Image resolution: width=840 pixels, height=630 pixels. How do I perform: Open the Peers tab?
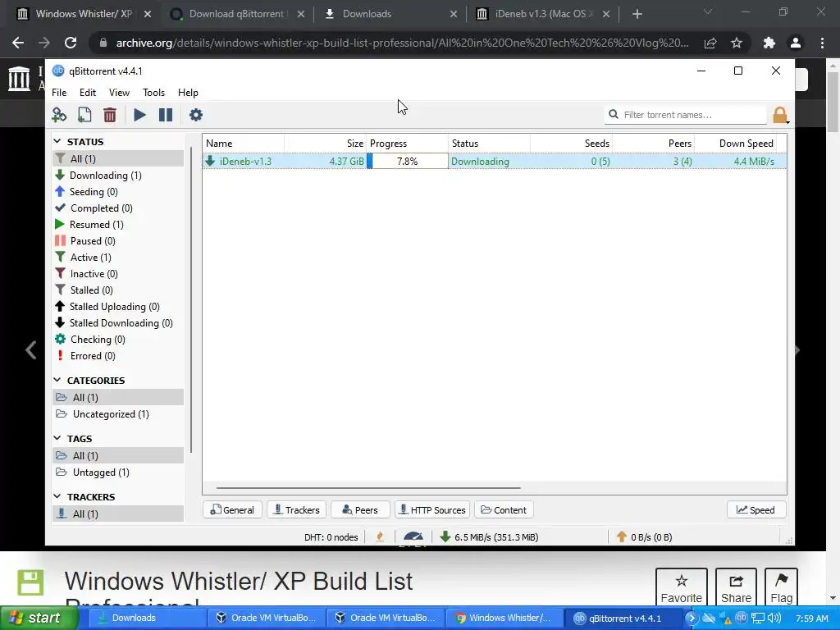click(360, 509)
